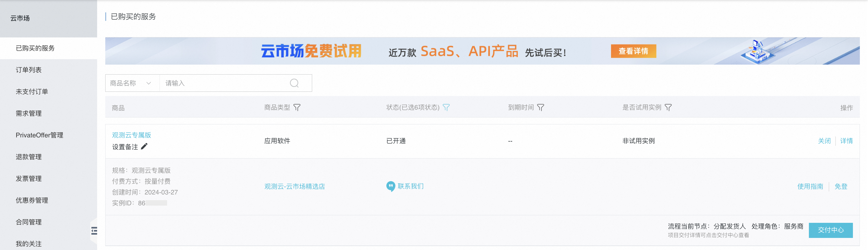Click the 查看详情 banner button
Screen dimensions: 868x250
(x=633, y=51)
